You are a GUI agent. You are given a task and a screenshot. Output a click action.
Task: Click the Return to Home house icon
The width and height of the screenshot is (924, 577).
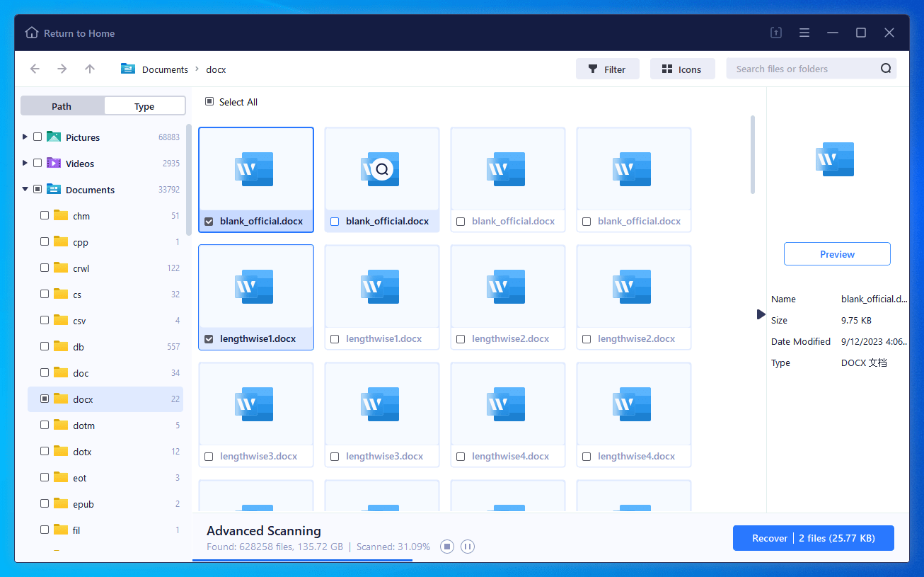coord(32,33)
